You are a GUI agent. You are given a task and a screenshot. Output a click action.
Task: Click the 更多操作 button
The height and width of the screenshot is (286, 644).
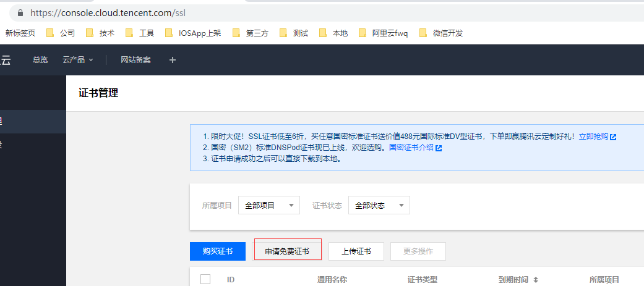click(x=418, y=251)
